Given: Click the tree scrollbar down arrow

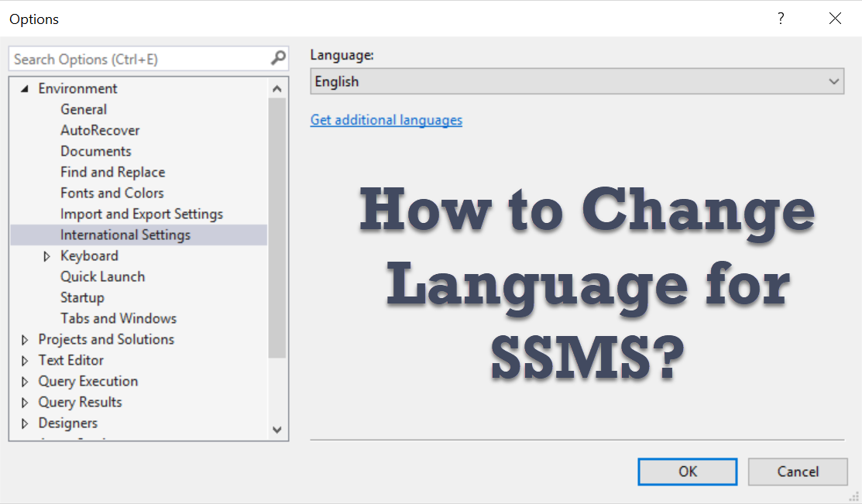Looking at the screenshot, I should pos(277,429).
